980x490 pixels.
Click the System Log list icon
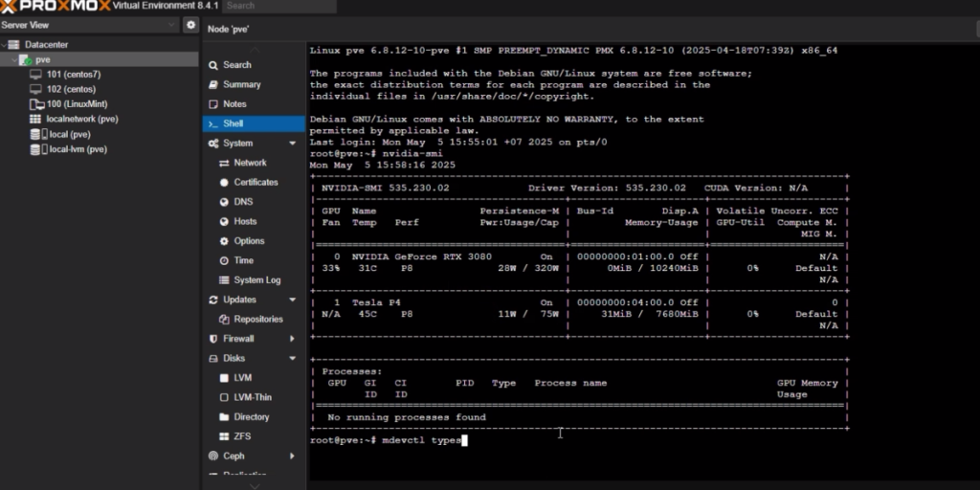(x=224, y=280)
